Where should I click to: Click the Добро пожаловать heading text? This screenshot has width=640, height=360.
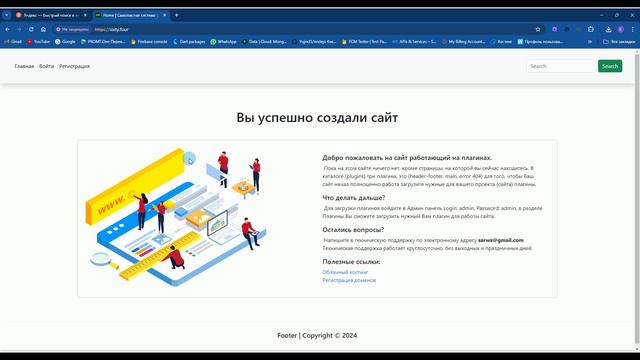(407, 158)
